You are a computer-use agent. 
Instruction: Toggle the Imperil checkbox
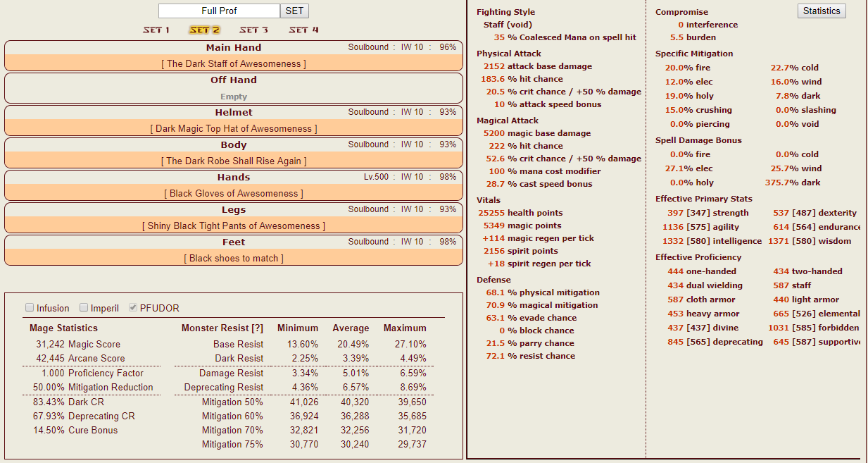[x=84, y=308]
